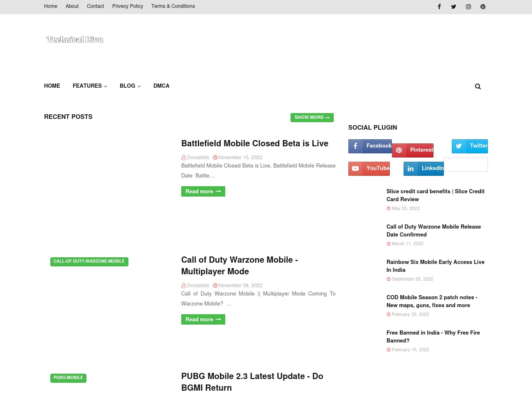Select the PUBG-MOBILE category tag
The width and height of the screenshot is (532, 399).
tap(68, 378)
